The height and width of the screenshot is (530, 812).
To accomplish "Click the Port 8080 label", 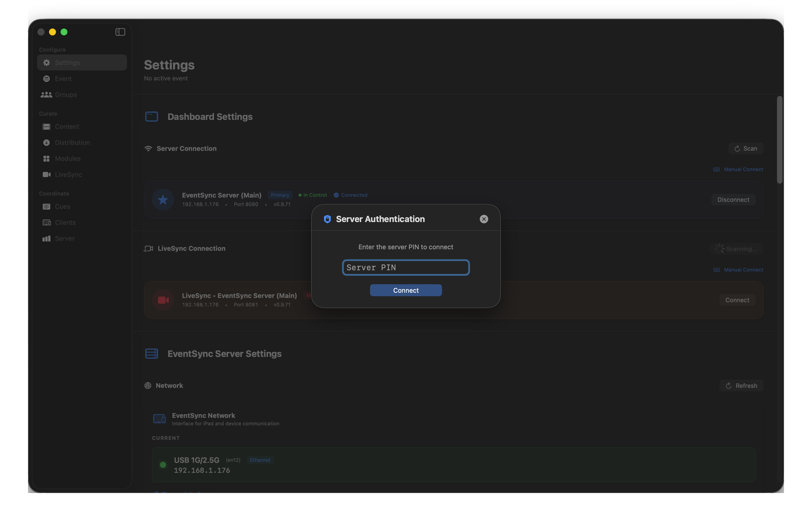I will tap(246, 204).
